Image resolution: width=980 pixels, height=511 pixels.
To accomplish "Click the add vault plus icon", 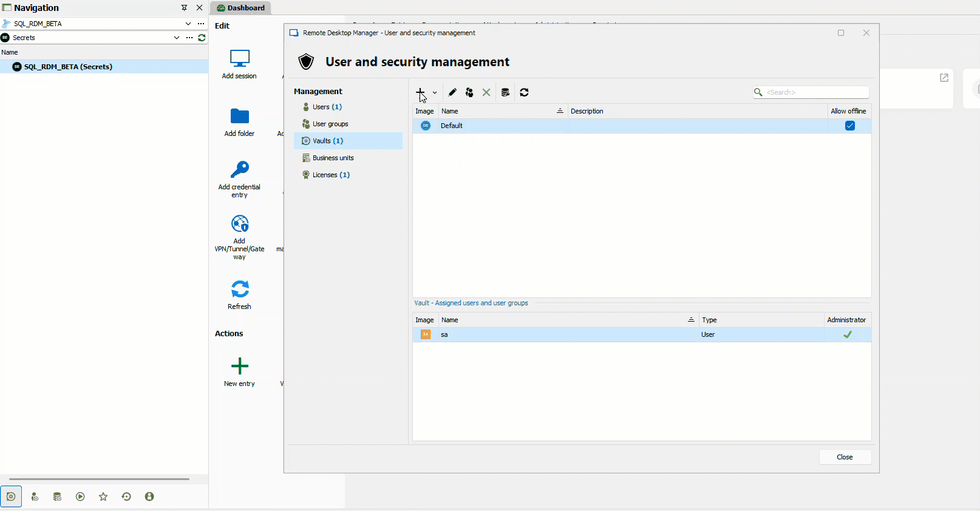I will pyautogui.click(x=420, y=92).
